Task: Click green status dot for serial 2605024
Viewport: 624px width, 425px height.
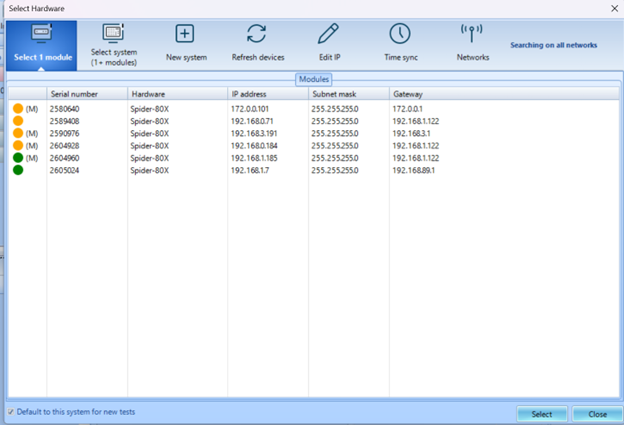Action: coord(18,170)
